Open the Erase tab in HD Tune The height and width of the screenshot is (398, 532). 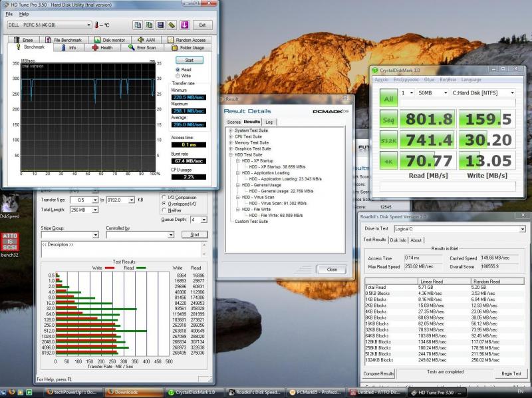click(24, 40)
